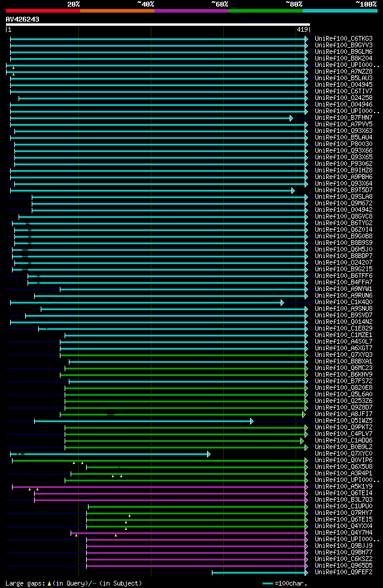Screen dimensions: 383x588
Task: Select the UniRef100_O24258 label
Action: pyautogui.click(x=344, y=98)
